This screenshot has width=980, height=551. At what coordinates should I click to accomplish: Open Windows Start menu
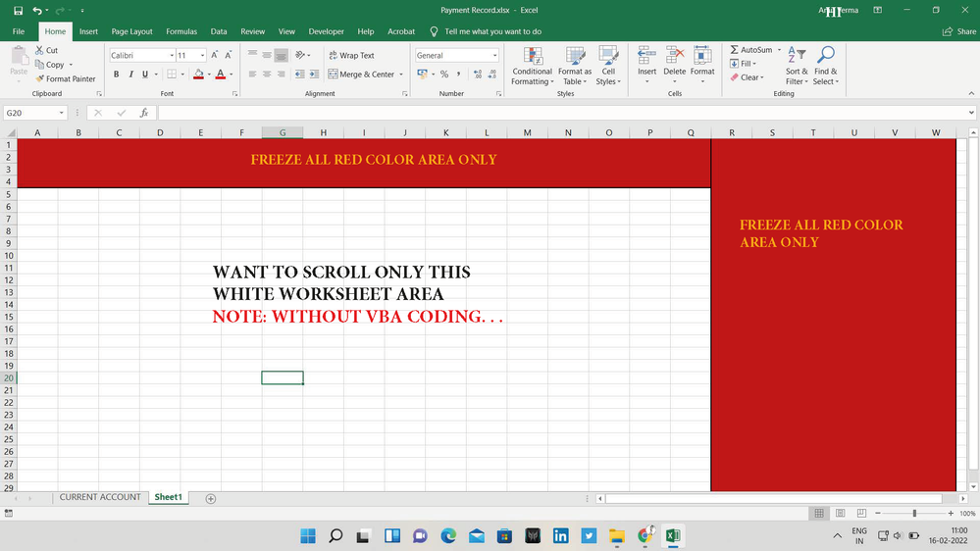[x=307, y=535]
